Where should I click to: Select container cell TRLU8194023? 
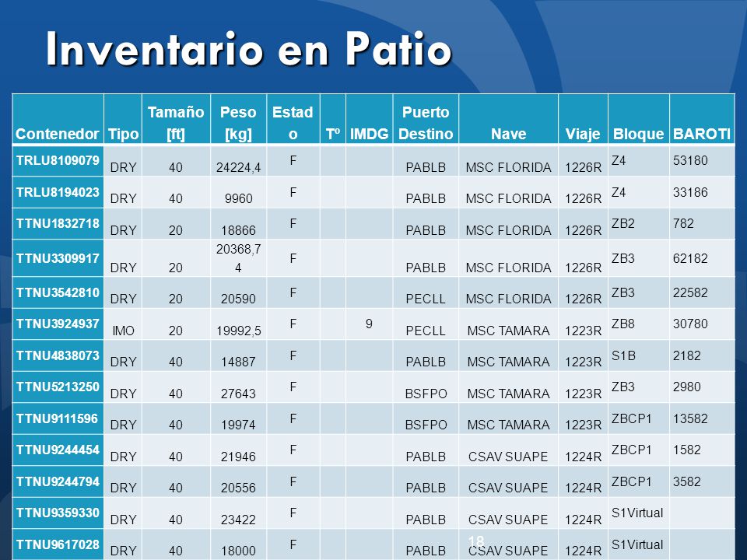[58, 192]
